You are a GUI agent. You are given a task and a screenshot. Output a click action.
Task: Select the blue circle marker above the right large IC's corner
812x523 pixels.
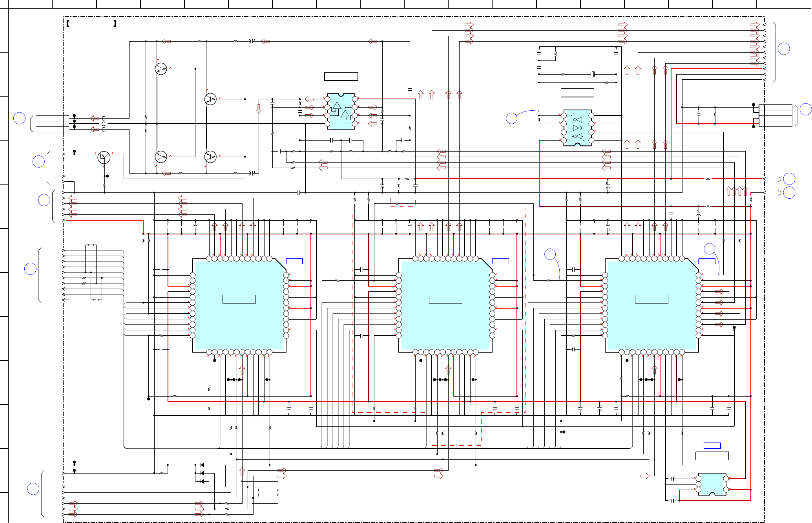(x=710, y=249)
